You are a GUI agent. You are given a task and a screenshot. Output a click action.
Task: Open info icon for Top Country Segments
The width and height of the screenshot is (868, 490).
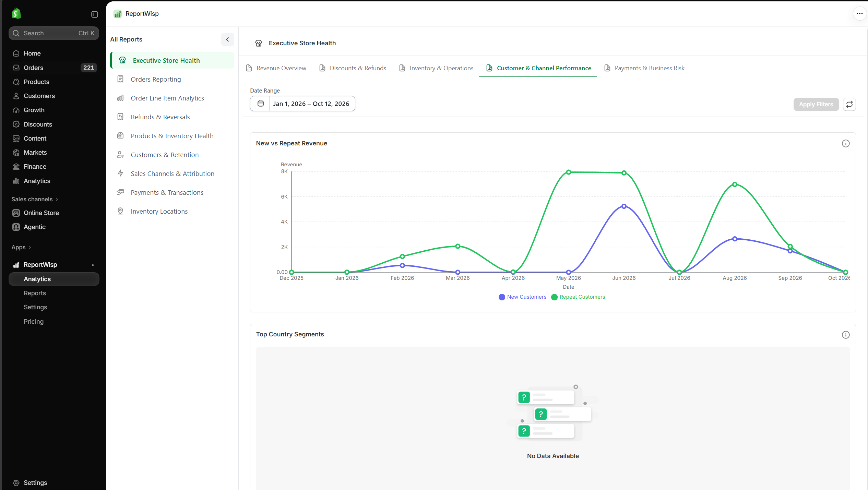(846, 335)
